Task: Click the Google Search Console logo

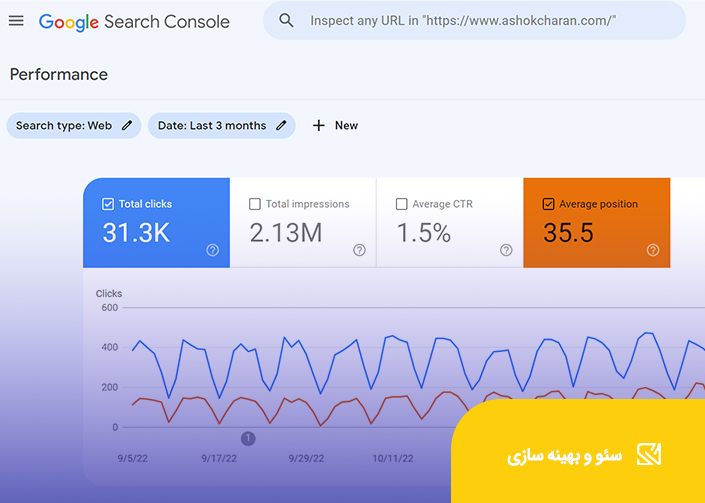Action: pos(134,22)
